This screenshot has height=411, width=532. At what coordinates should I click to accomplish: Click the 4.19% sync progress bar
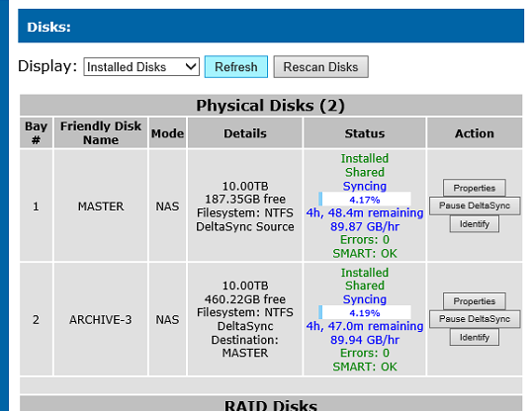365,312
